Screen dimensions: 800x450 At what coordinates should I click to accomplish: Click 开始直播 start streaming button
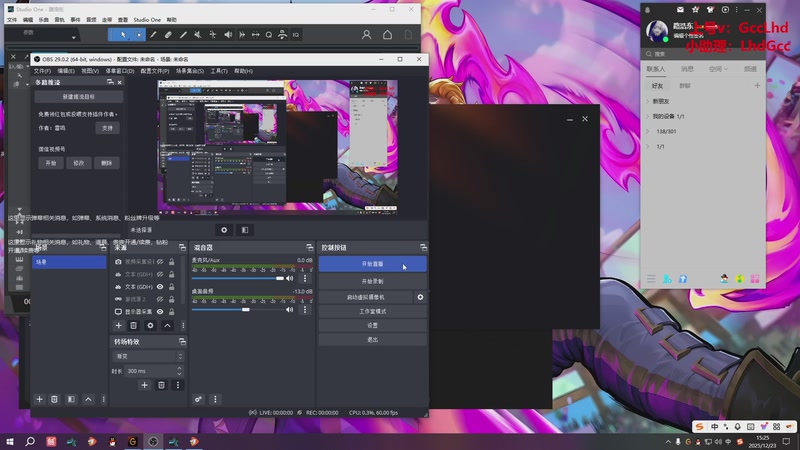pyautogui.click(x=372, y=264)
